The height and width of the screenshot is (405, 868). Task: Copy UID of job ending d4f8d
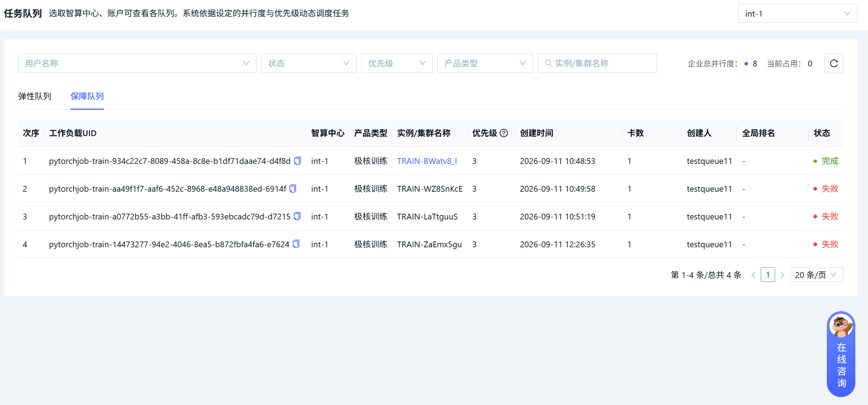tap(297, 161)
